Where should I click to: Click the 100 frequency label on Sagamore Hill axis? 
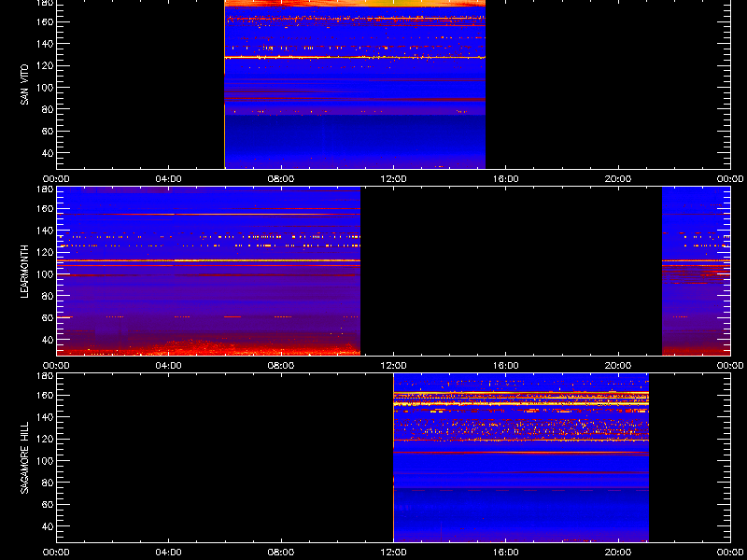point(45,460)
